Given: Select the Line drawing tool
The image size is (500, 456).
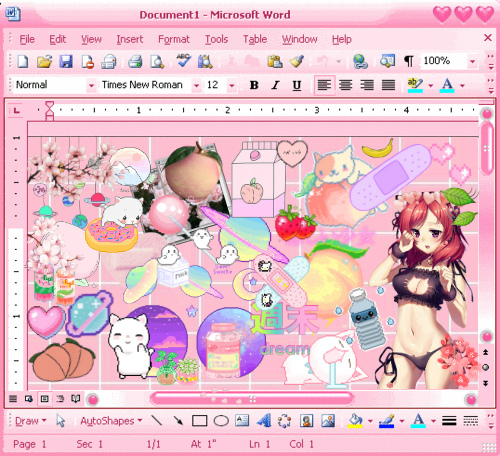Looking at the screenshot, I should pyautogui.click(x=156, y=420).
